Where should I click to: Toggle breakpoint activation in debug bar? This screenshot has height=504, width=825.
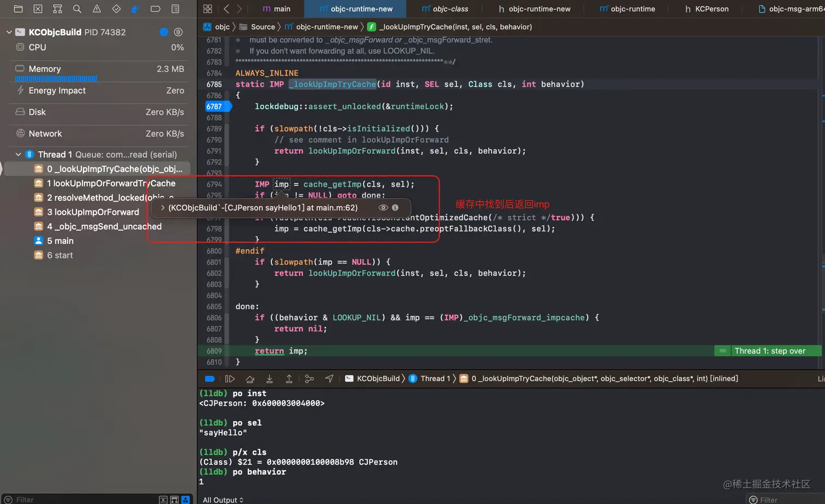point(210,379)
